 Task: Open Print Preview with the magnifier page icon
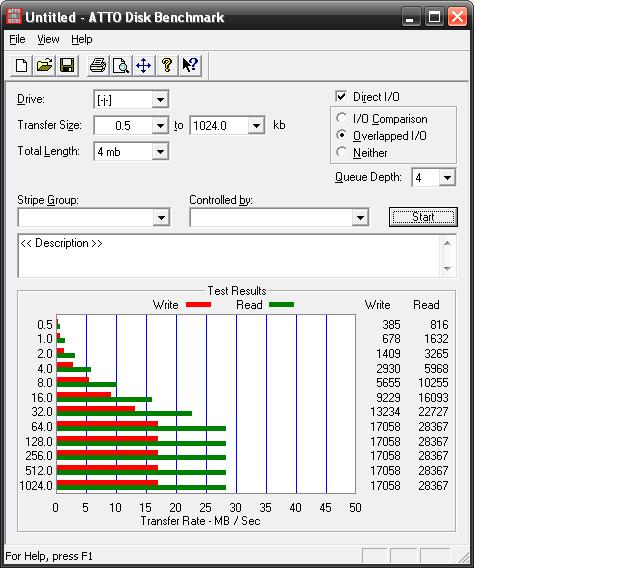click(x=121, y=65)
